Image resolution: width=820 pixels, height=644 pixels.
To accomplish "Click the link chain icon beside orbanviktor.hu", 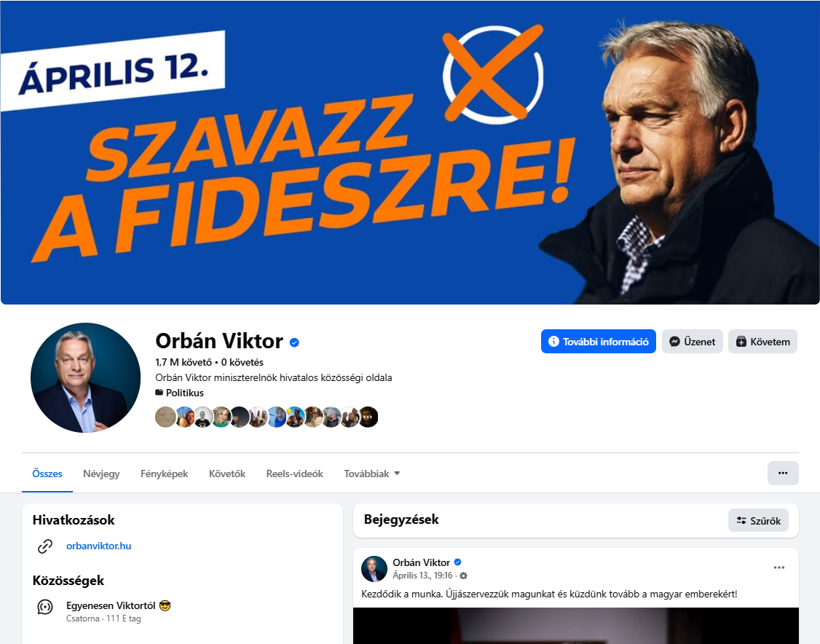I will tap(45, 546).
